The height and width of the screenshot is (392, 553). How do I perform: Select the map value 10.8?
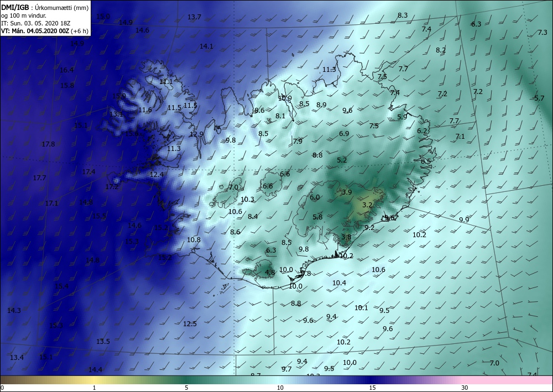click(x=194, y=240)
